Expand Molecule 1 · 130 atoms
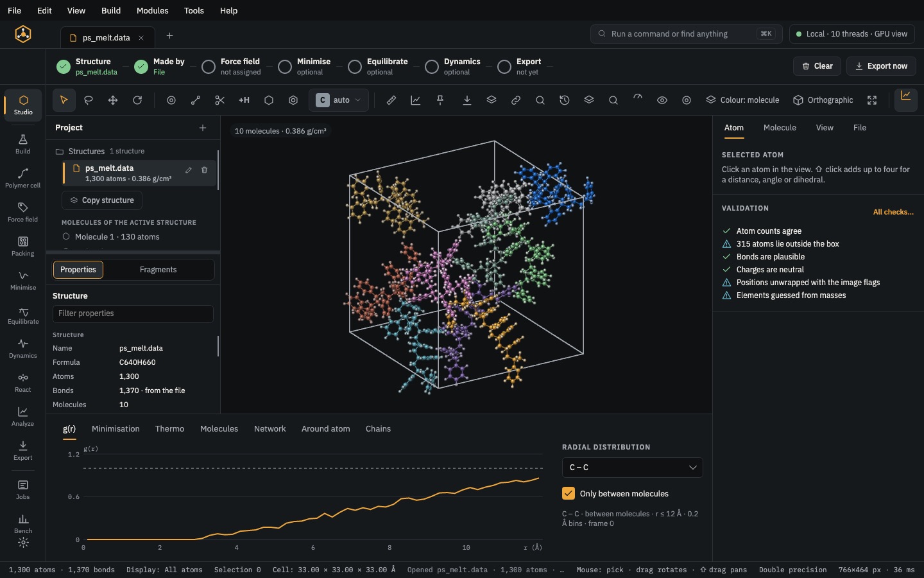924x578 pixels. [111, 237]
